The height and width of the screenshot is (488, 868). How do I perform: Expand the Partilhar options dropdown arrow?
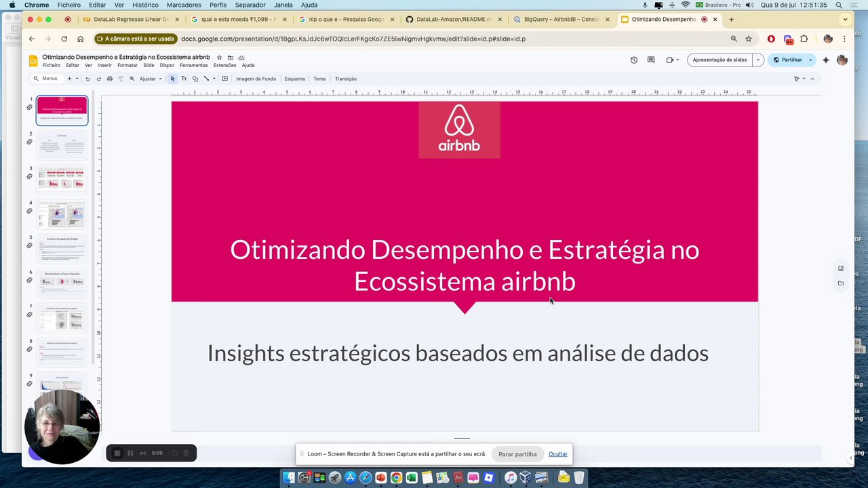click(810, 60)
